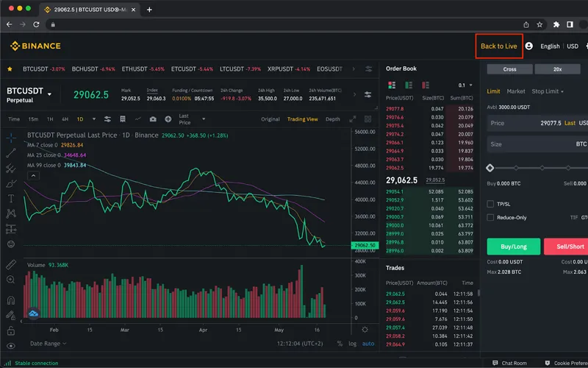Open chart indicator settings sliders icon
This screenshot has height=368, width=588.
coord(107,119)
